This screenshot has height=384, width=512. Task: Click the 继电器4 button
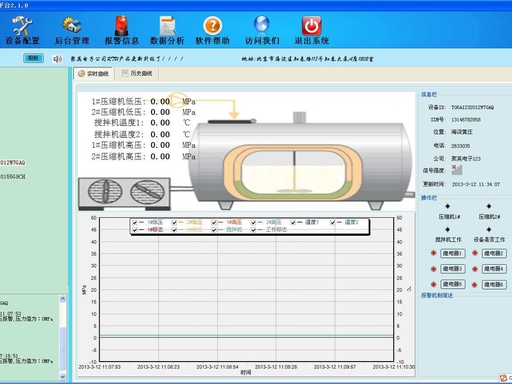[x=494, y=269]
